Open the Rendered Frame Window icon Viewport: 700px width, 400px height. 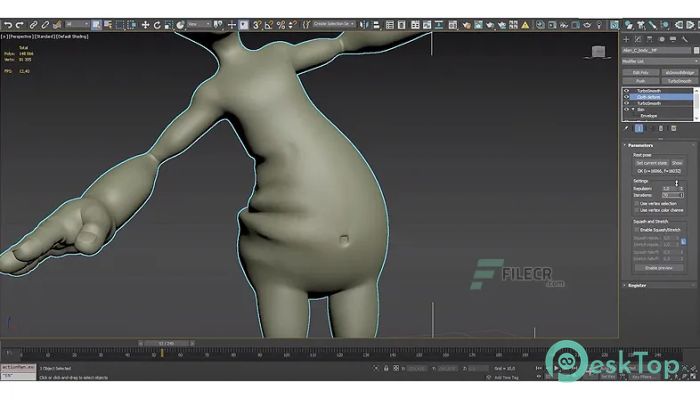(478, 25)
